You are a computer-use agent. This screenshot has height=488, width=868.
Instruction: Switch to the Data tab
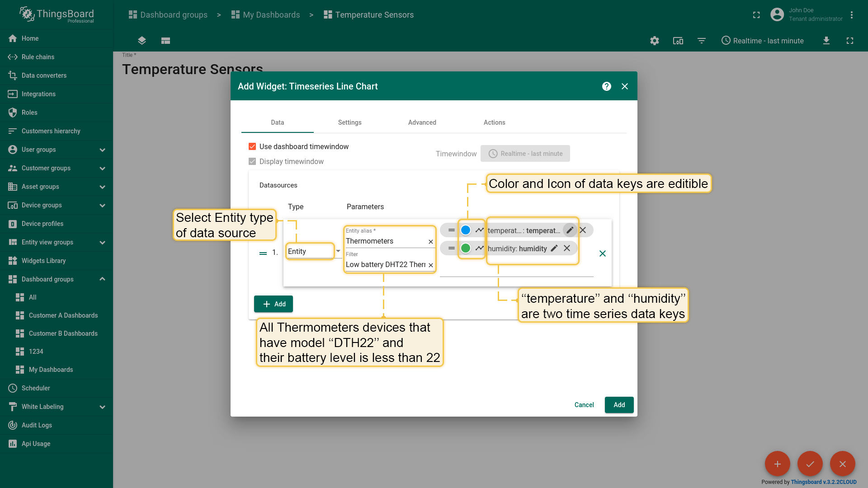(278, 122)
